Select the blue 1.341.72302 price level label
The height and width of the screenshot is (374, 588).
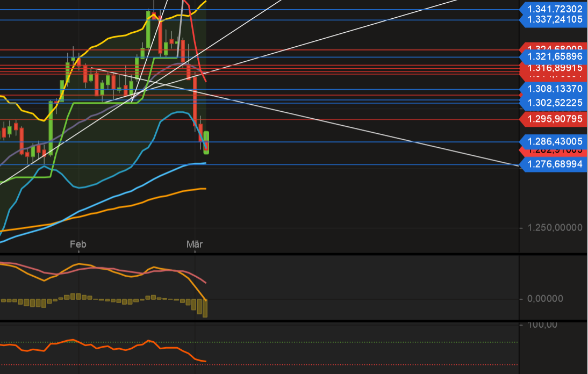(553, 8)
